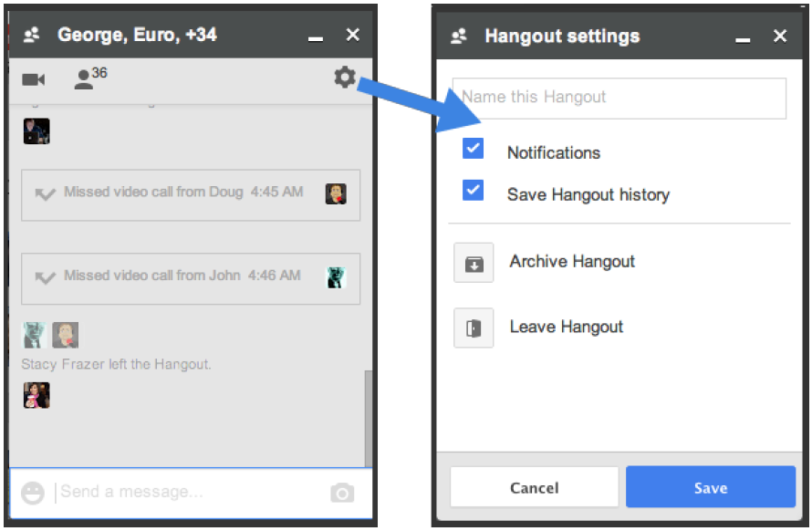Focus the Name this Hangout field
This screenshot has height=531, width=812.
click(619, 98)
